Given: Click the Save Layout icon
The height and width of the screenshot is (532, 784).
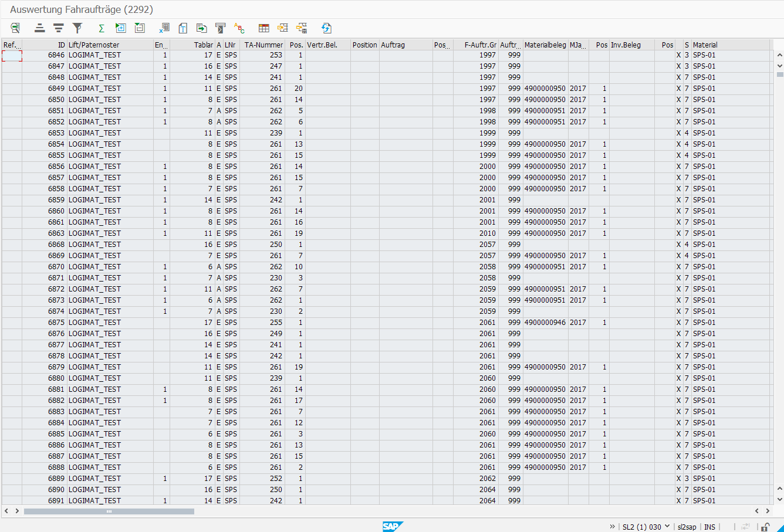Looking at the screenshot, I should [302, 28].
